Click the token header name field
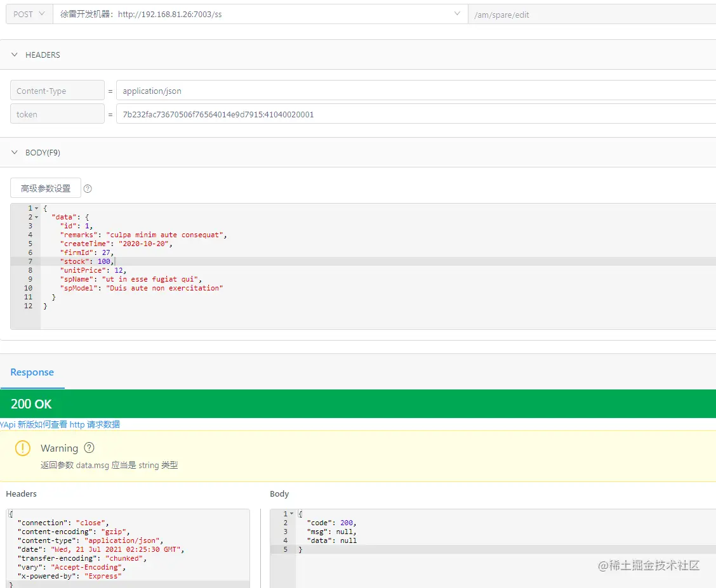Image resolution: width=716 pixels, height=588 pixels. click(58, 114)
